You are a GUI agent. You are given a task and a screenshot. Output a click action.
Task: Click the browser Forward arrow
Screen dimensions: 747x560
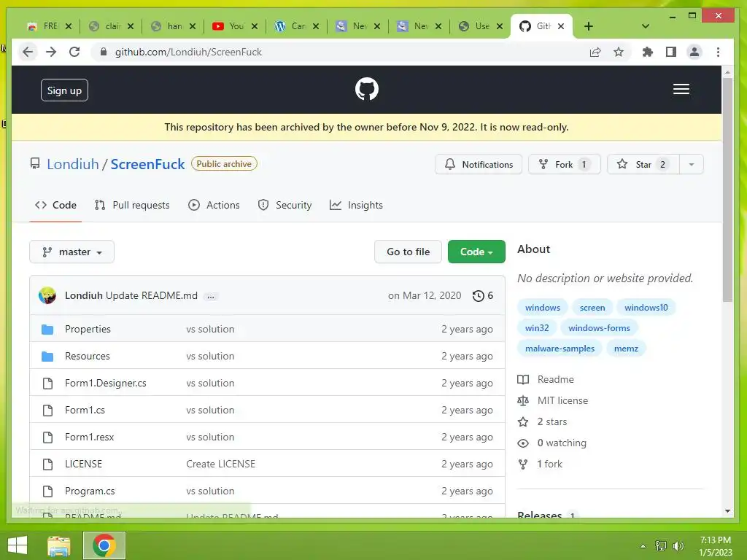pyautogui.click(x=51, y=52)
